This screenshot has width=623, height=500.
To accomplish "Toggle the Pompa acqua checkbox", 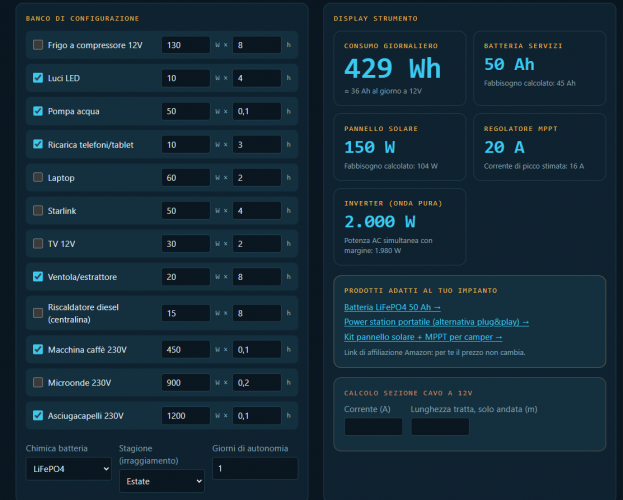I will pyautogui.click(x=38, y=111).
